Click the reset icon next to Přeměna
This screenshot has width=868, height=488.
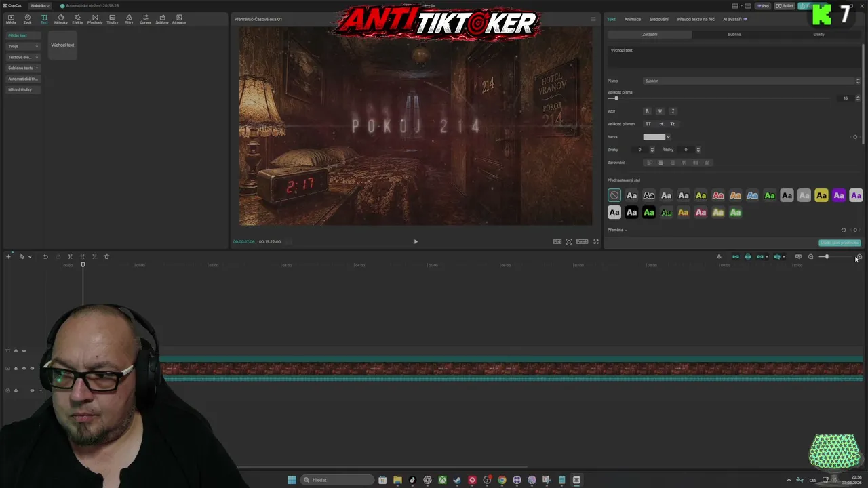pyautogui.click(x=844, y=230)
